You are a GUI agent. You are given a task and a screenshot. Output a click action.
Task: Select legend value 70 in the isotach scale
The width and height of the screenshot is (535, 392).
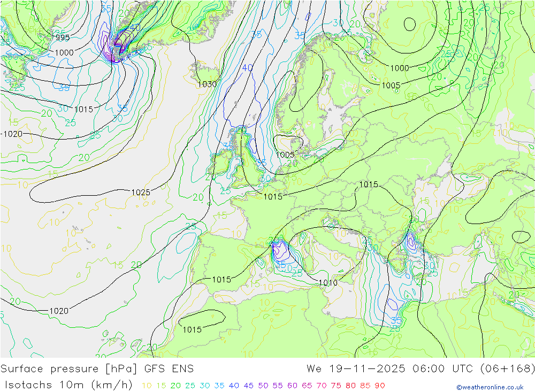click(322, 386)
